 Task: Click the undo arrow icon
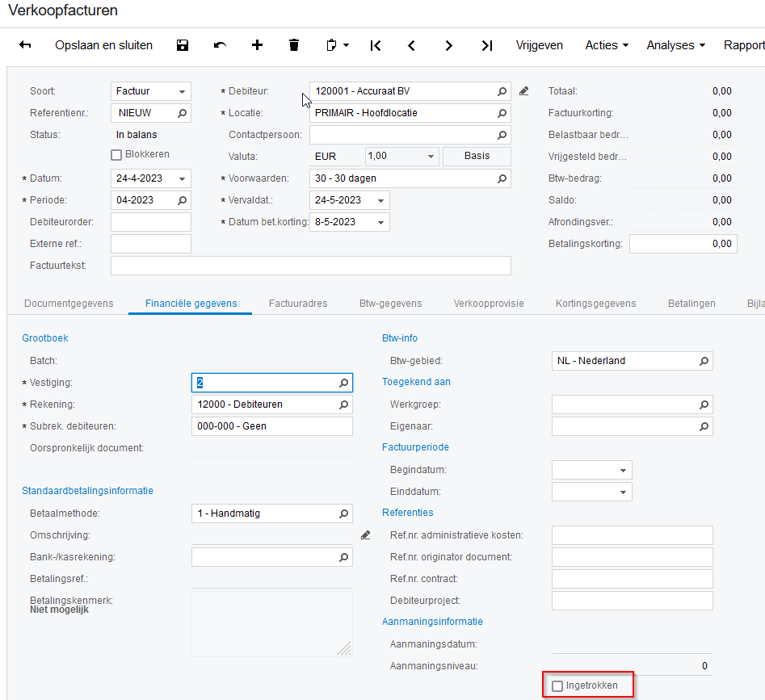tap(220, 45)
